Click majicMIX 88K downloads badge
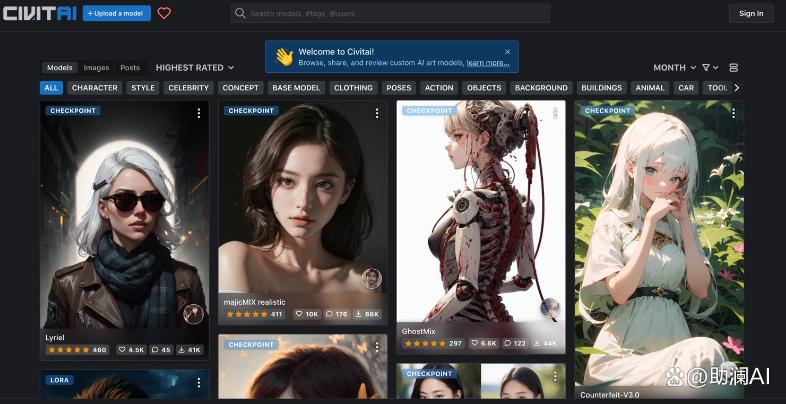Screen dimensions: 786x404 point(367,314)
